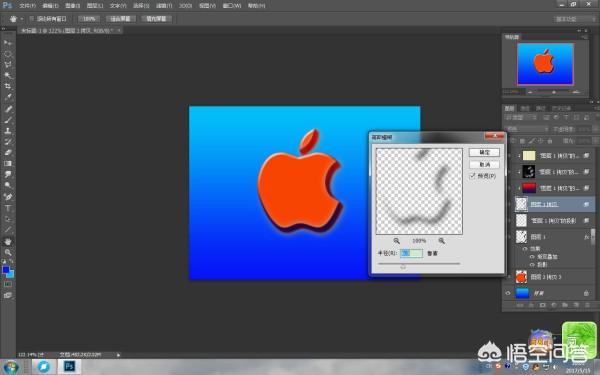Select the Hand tool in toolbox
The width and height of the screenshot is (600, 375).
[x=8, y=241]
